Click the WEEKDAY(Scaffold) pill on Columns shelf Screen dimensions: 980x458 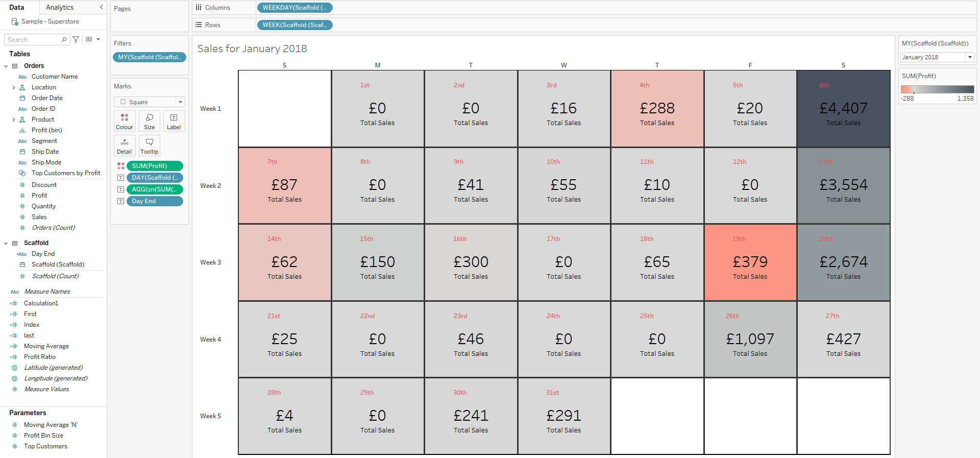(x=295, y=8)
